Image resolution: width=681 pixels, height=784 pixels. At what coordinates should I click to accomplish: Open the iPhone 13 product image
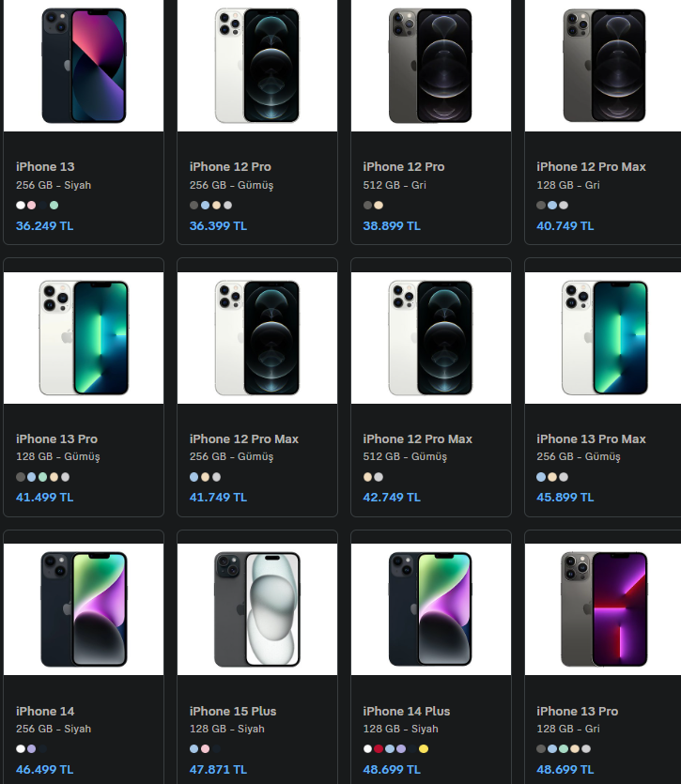pos(84,66)
